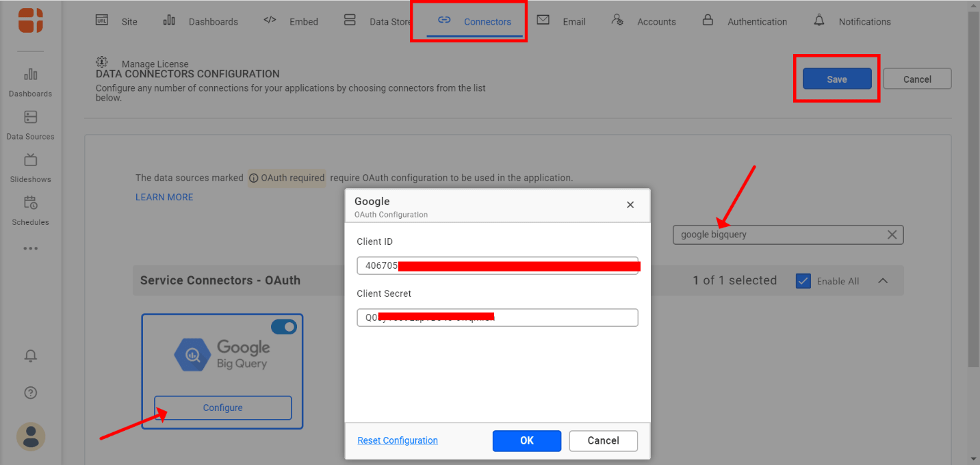The image size is (980, 465).
Task: Uncheck the Enable All checkbox
Action: tap(803, 281)
